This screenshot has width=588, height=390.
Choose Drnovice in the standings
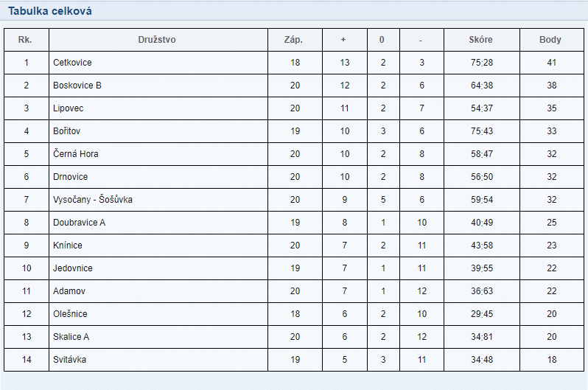click(71, 177)
